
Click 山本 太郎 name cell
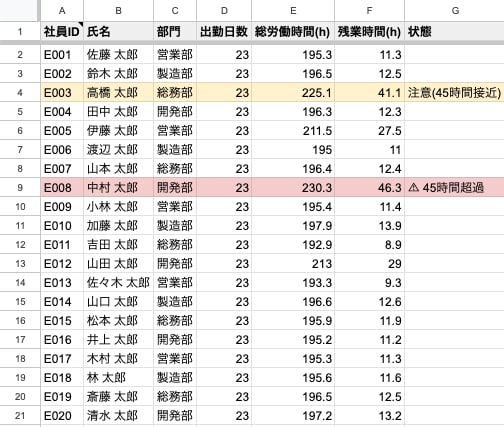118,168
